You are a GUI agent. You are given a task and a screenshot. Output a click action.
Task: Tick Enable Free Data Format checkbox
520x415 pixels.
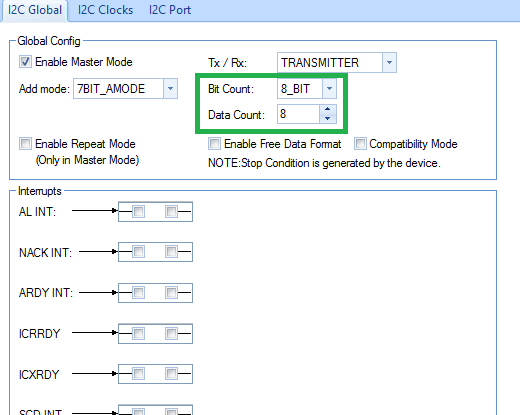(214, 144)
